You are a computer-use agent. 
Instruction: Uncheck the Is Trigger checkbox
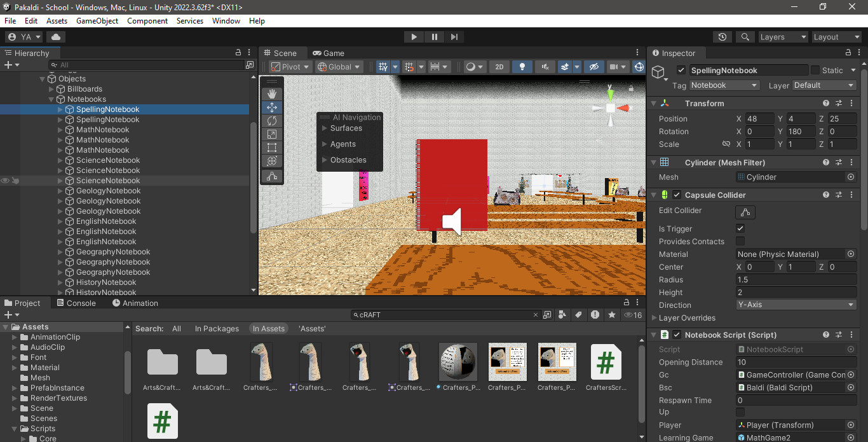tap(740, 228)
